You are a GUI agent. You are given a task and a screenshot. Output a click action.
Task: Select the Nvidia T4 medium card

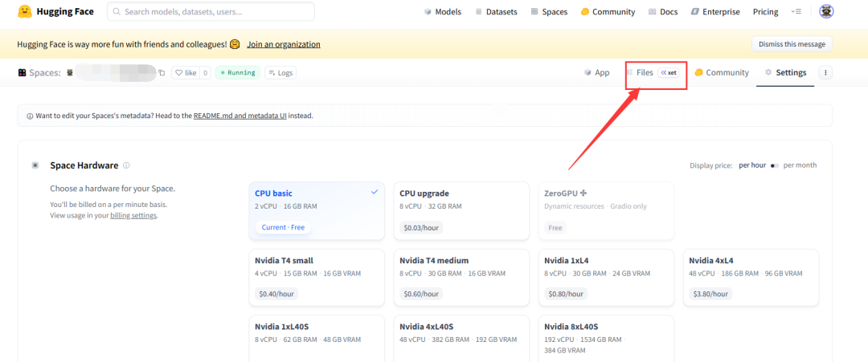pyautogui.click(x=461, y=278)
